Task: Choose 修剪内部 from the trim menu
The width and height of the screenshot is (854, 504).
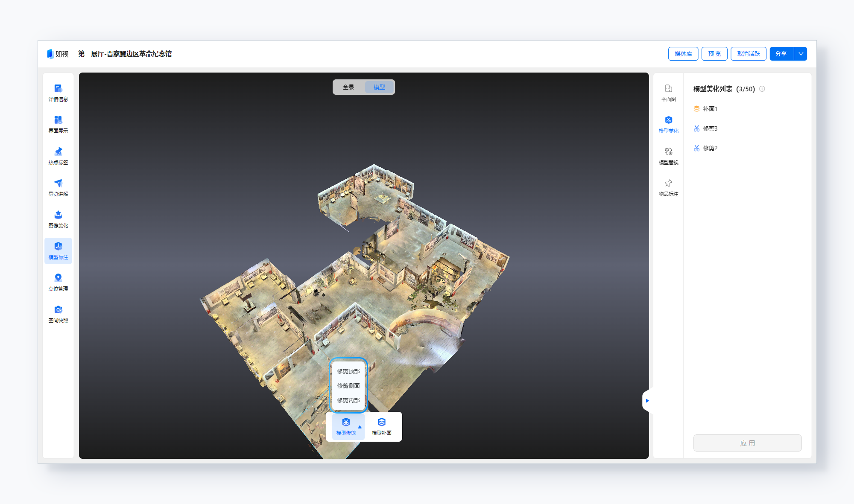Action: 348,400
